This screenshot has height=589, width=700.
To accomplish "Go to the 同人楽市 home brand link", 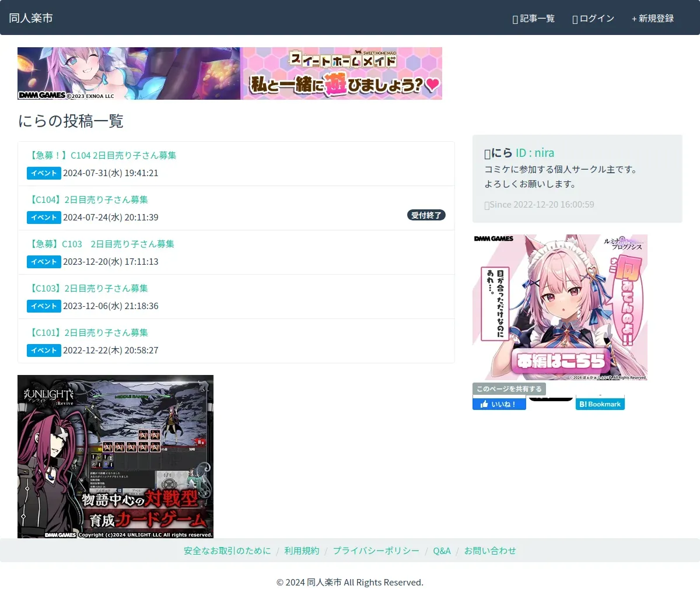I will click(x=31, y=18).
